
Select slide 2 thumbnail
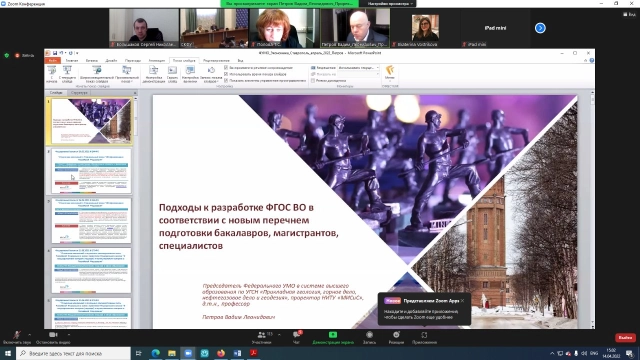[92, 171]
